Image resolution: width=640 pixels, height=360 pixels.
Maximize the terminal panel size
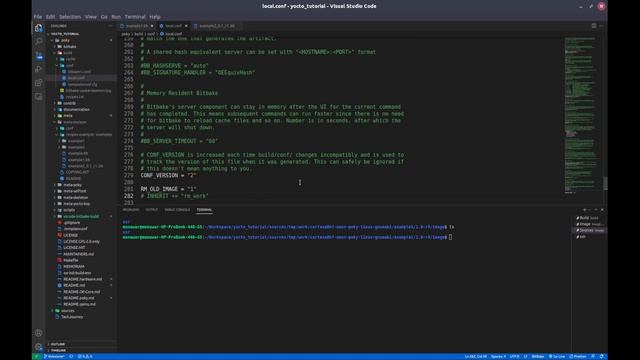[x=596, y=210]
